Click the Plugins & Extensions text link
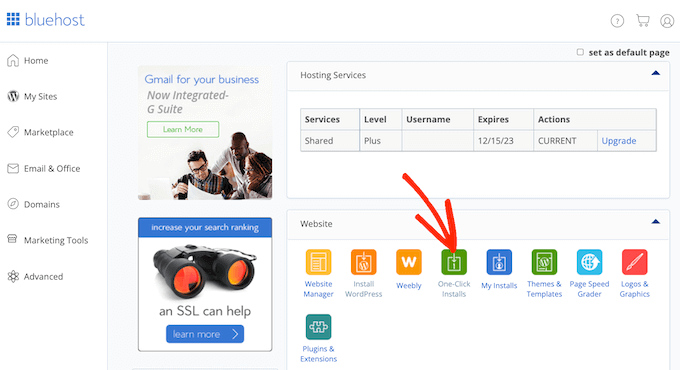This screenshot has height=370, width=680. tap(318, 354)
